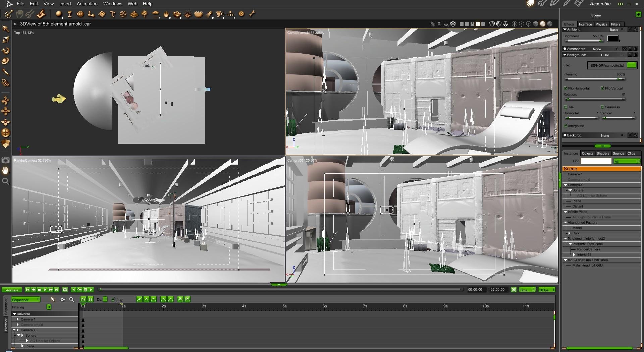This screenshot has height=352, width=644.
Task: Click the render camera icon in the left toolbar
Action: [6, 160]
